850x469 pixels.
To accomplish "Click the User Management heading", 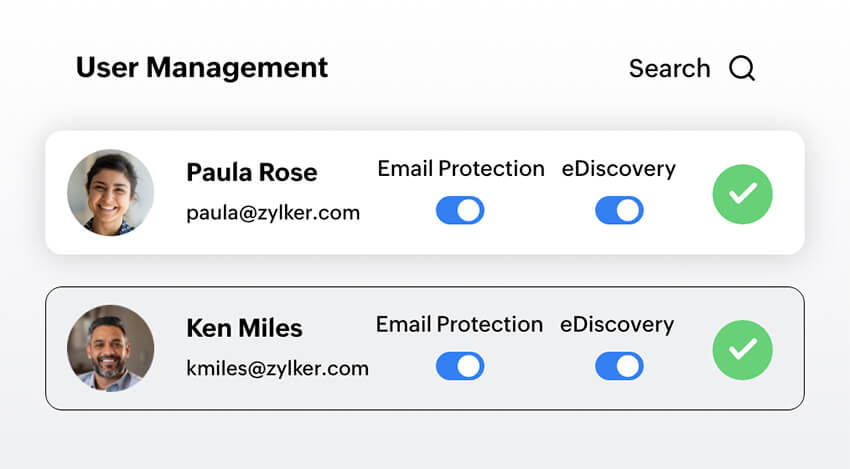I will pos(202,68).
